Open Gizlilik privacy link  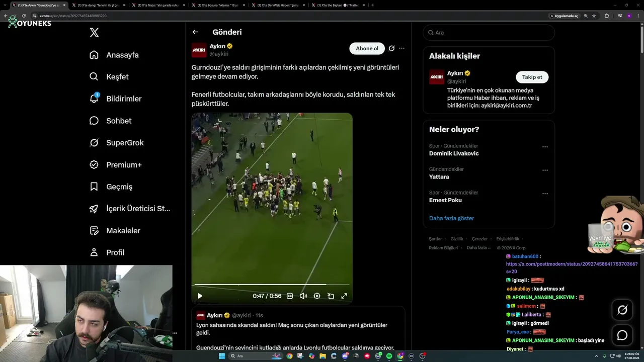(457, 239)
